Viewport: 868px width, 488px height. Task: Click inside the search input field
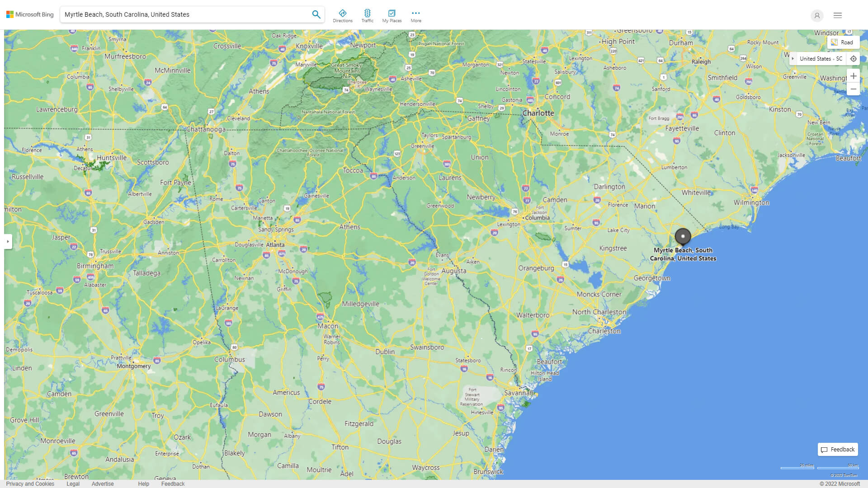(x=181, y=14)
